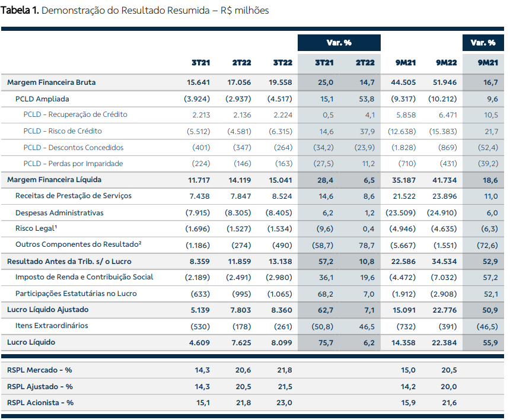Click the 3T22 column header

tap(282, 62)
